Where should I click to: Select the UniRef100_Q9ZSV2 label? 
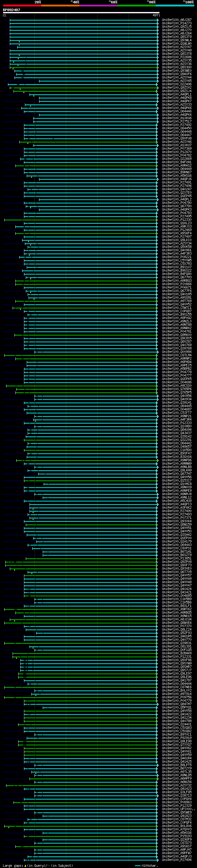tap(177, 88)
